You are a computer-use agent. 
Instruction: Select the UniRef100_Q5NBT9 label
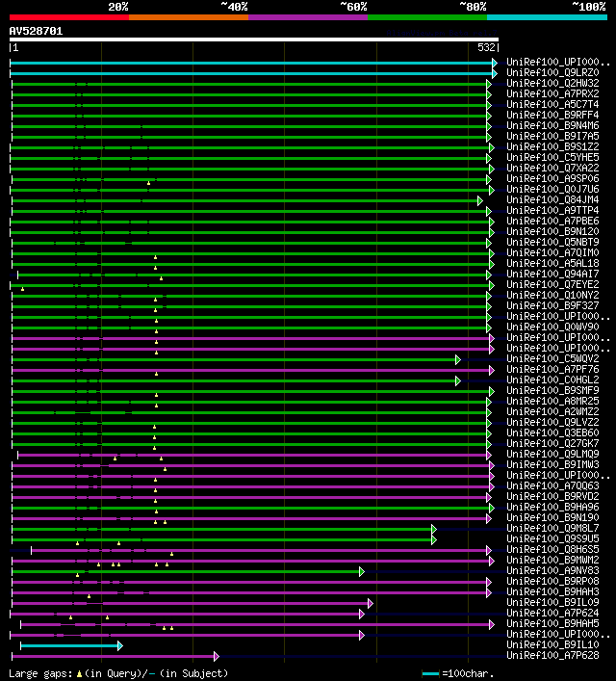[552, 242]
